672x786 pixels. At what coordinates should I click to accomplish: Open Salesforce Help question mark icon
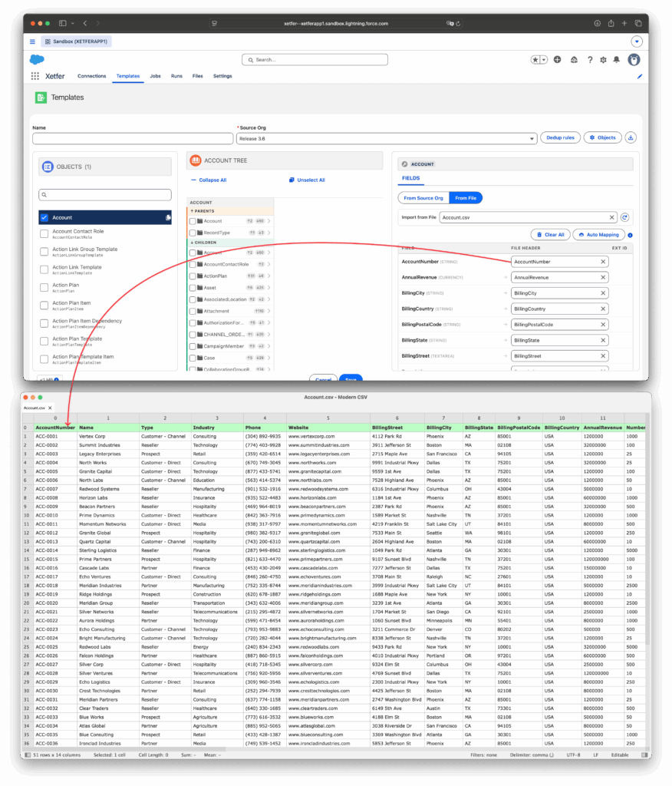click(x=590, y=60)
